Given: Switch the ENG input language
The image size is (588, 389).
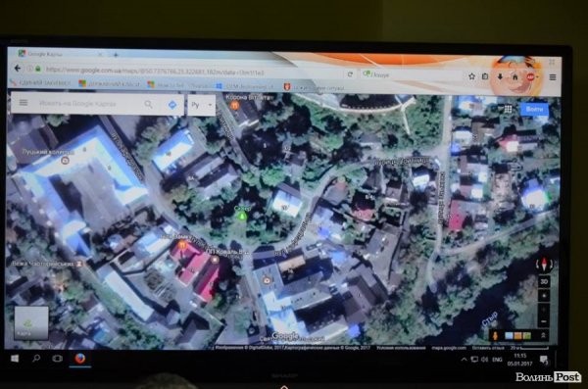Looking at the screenshot, I should coord(497,360).
